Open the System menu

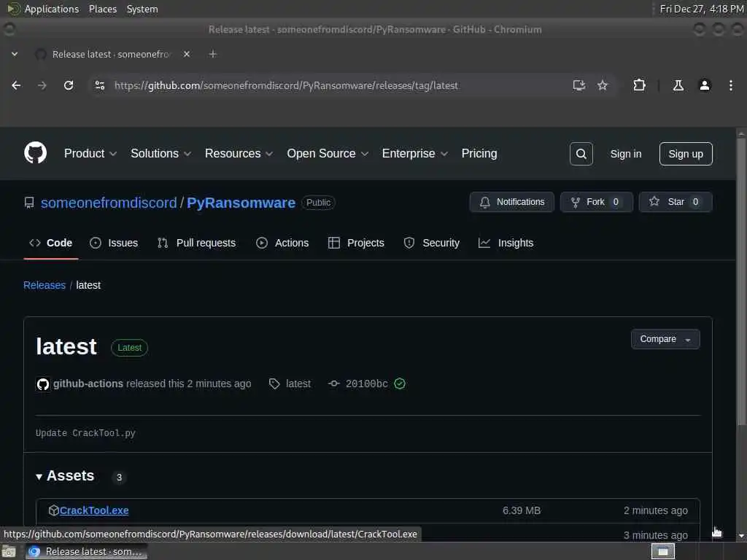click(x=142, y=9)
